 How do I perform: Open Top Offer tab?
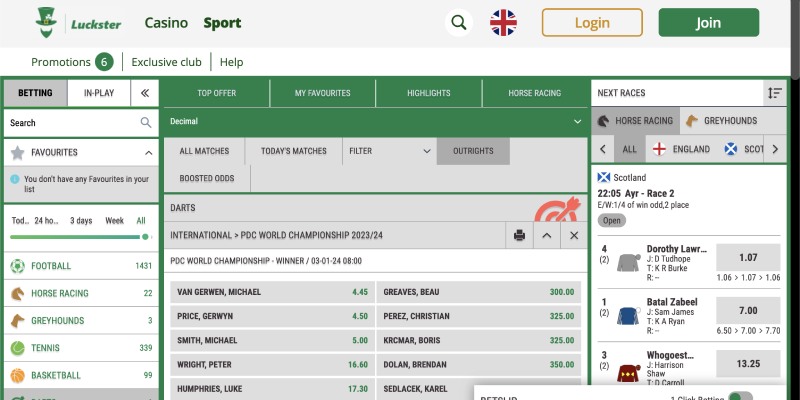pos(217,93)
